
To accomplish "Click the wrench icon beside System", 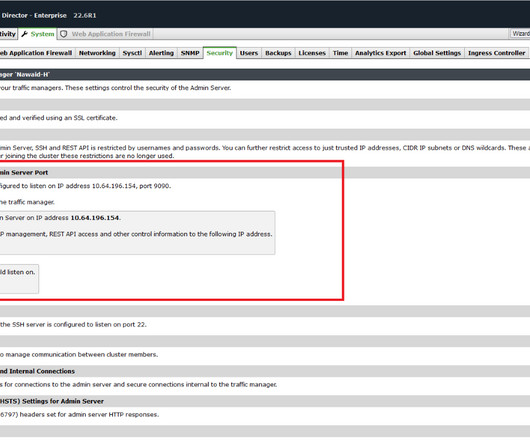I will (x=24, y=34).
